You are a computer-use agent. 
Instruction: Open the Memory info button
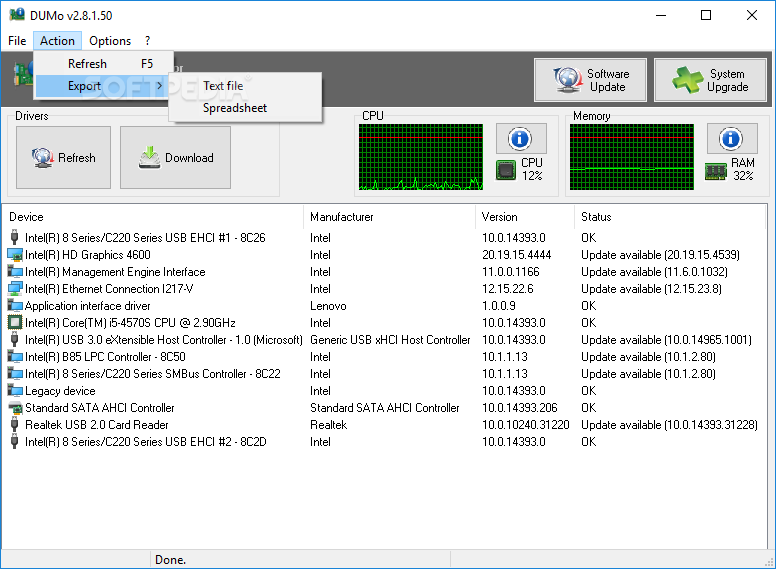click(732, 139)
